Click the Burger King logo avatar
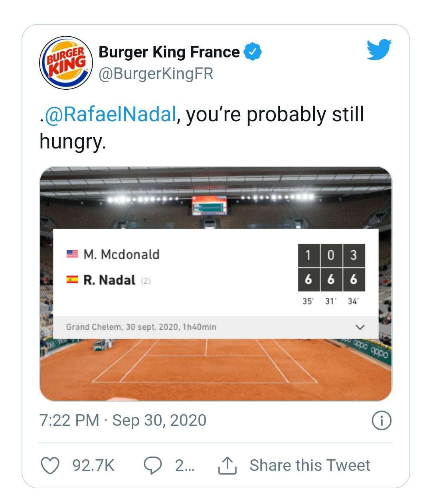 tap(66, 63)
